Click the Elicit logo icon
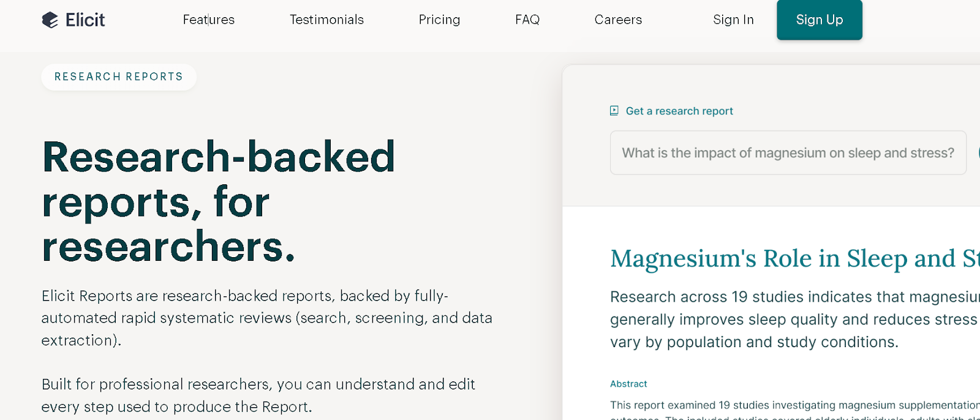The height and width of the screenshot is (420, 980). coord(50,20)
